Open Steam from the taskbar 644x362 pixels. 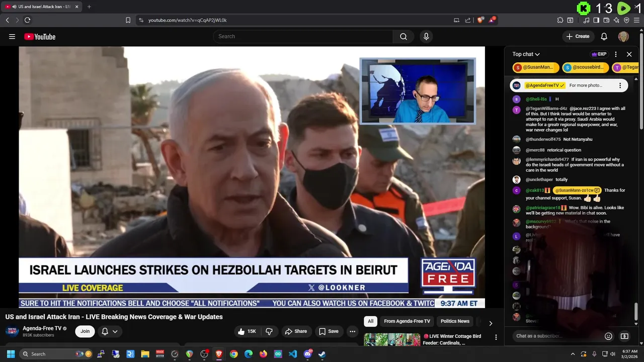click(322, 354)
